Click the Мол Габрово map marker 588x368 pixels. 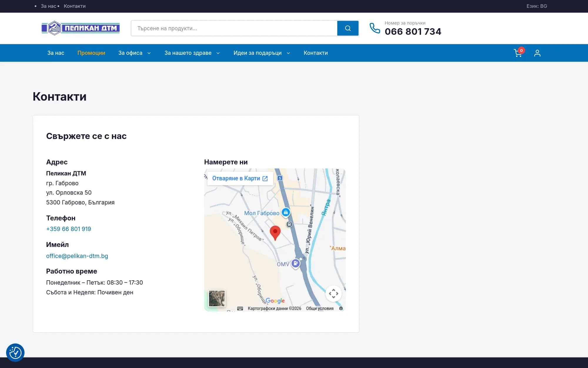click(x=285, y=212)
